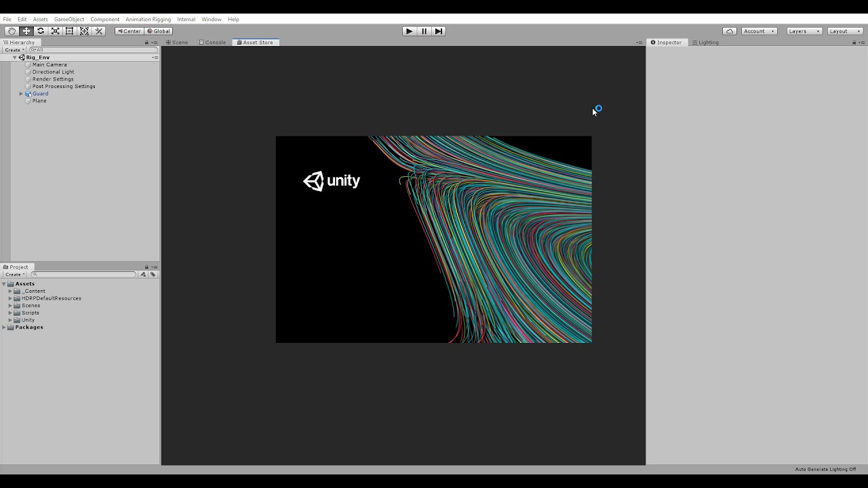The width and height of the screenshot is (868, 488).
Task: Open the Account dropdown
Action: (x=759, y=31)
